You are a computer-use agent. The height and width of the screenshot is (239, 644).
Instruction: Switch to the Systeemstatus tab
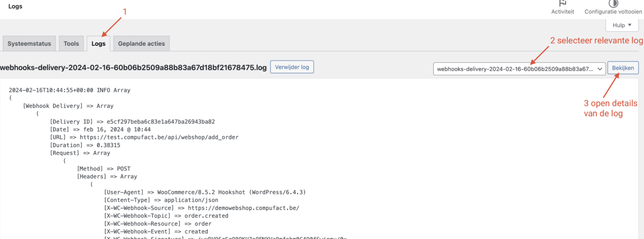pyautogui.click(x=29, y=44)
